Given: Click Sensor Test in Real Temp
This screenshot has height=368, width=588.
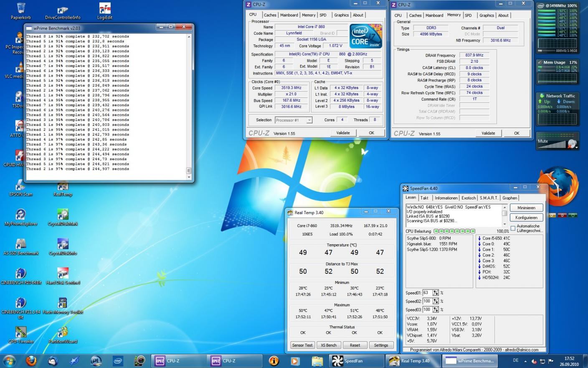Looking at the screenshot, I should (x=302, y=345).
